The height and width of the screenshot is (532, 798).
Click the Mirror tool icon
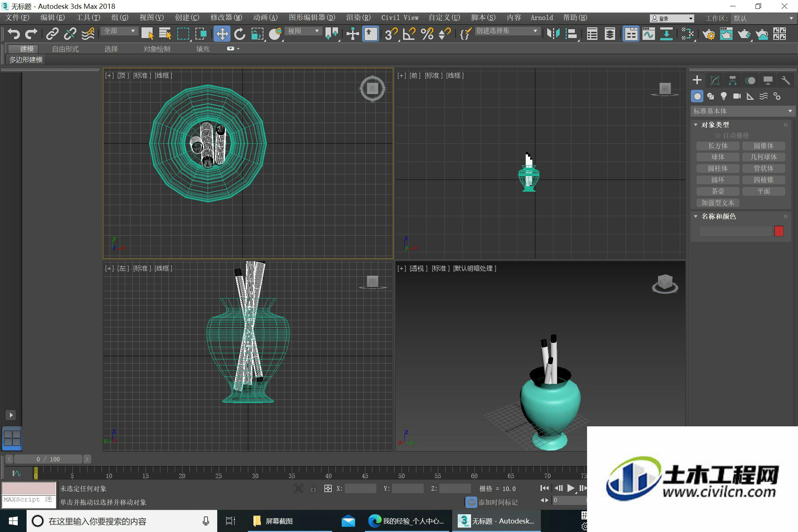pos(553,34)
